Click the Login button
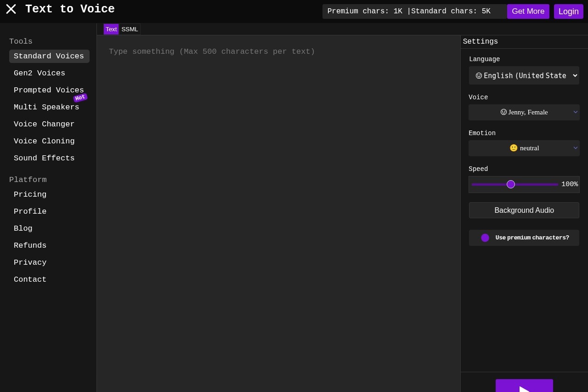This screenshot has width=588, height=392. point(569,11)
